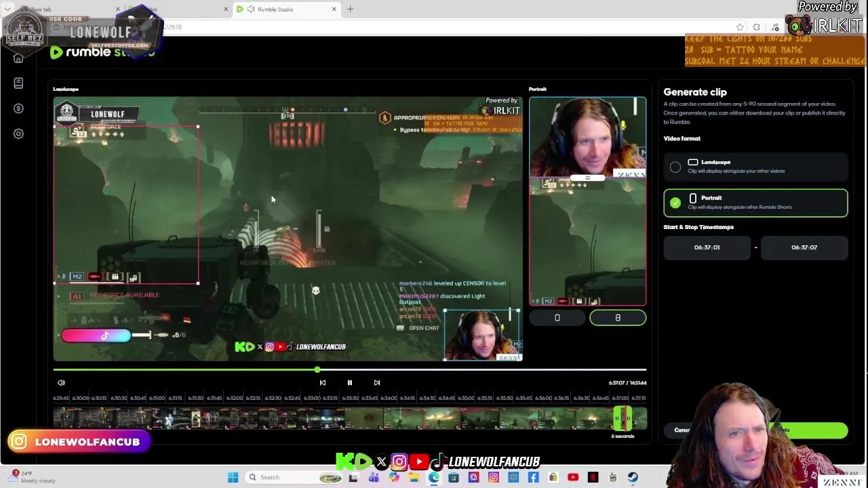Close the Rumble Studio browser tab
Screen dimensions: 868x488
[x=334, y=9]
